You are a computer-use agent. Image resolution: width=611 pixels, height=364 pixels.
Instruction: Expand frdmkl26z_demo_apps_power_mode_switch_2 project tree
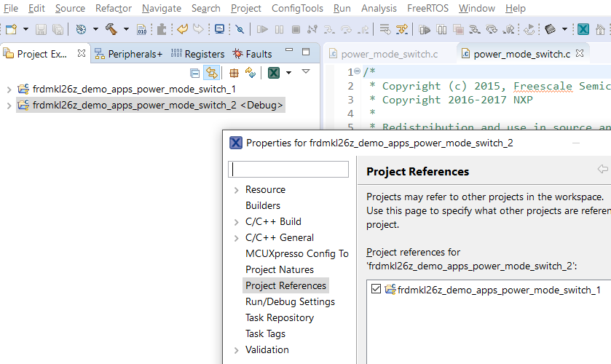click(9, 106)
